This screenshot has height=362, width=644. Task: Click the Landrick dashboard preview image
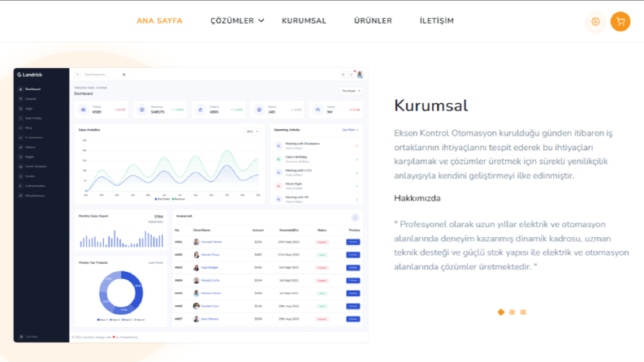click(x=191, y=205)
